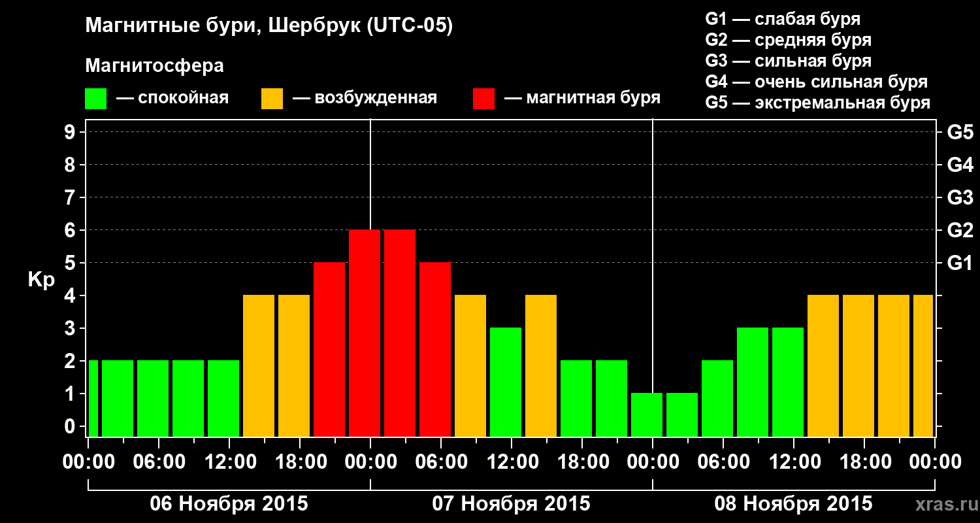
Task: Click the yellow Kp 4 bar right after 06:00 on 07 Ноября
Action: pyautogui.click(x=470, y=366)
